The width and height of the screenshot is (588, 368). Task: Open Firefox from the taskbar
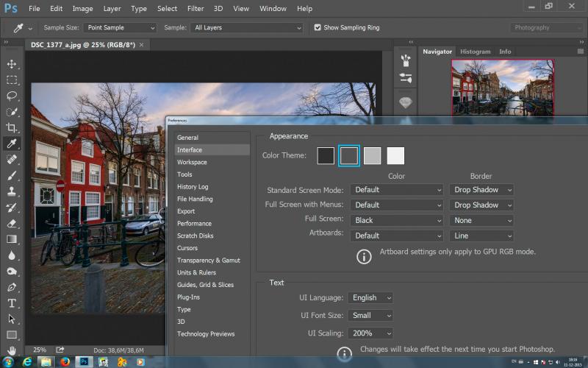65,361
